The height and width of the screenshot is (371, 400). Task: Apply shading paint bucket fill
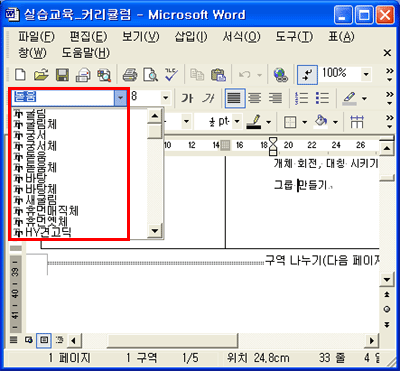pos(321,122)
